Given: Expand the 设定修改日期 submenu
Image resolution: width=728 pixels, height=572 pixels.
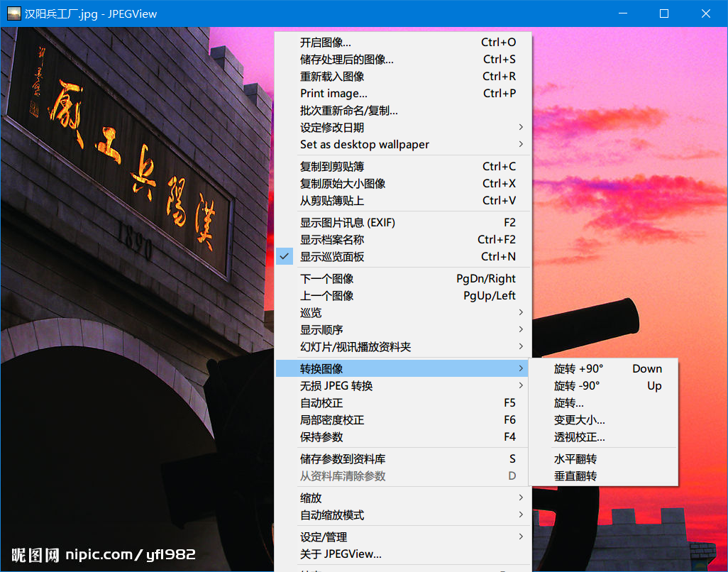Looking at the screenshot, I should pos(331,128).
